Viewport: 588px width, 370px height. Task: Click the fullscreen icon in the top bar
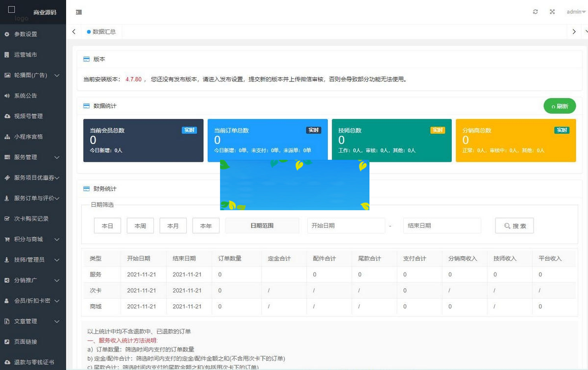(x=552, y=12)
